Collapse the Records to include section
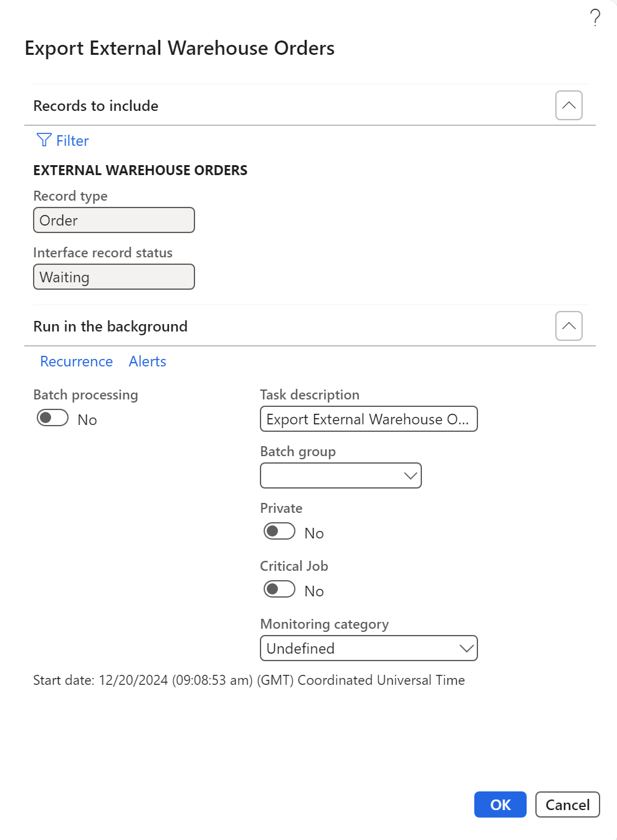The image size is (617, 840). tap(568, 105)
